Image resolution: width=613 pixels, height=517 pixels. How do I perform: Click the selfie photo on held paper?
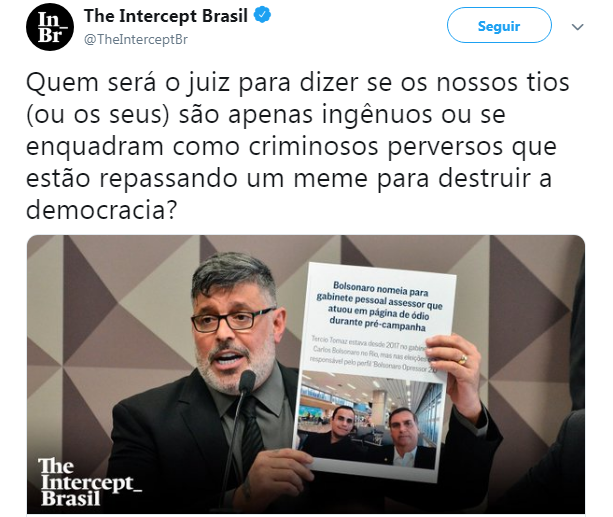(369, 420)
